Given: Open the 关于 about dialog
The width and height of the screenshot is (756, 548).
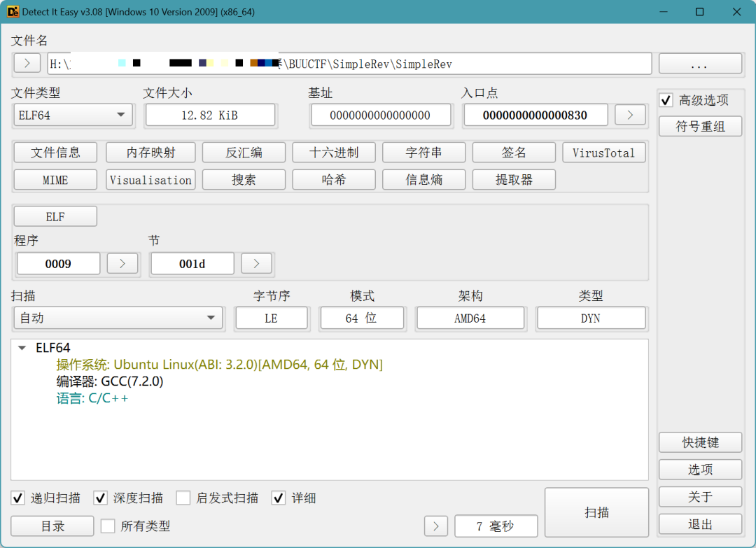Looking at the screenshot, I should [700, 497].
